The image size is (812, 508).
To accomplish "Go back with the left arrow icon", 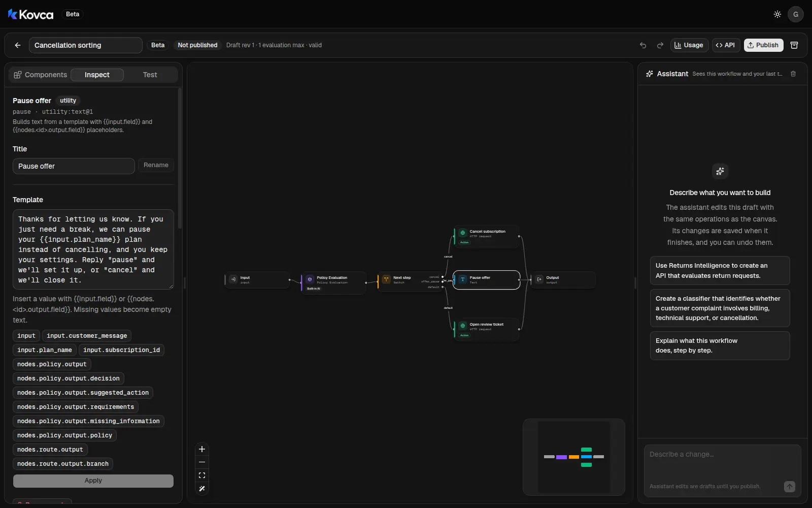I will pos(18,45).
